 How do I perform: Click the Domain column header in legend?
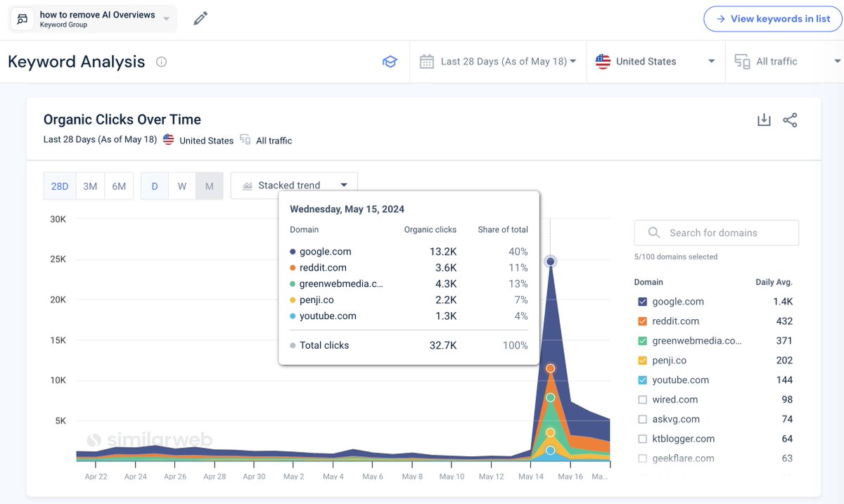click(x=648, y=282)
